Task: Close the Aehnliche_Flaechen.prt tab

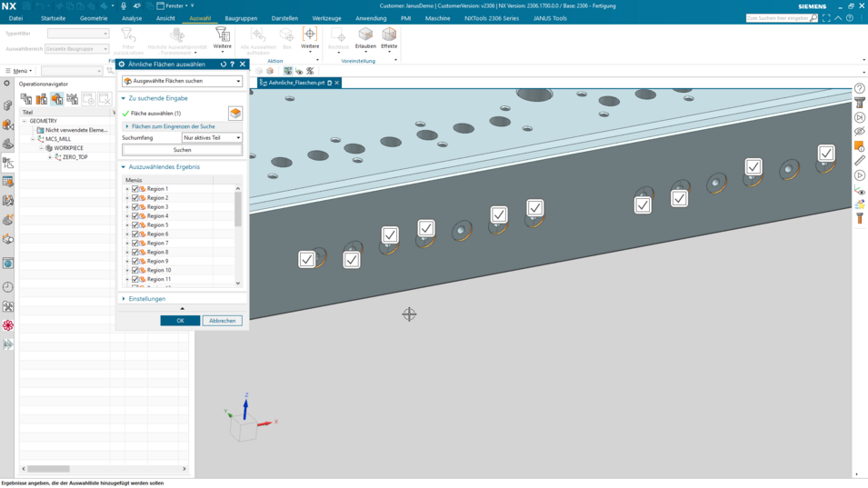Action: (x=336, y=83)
